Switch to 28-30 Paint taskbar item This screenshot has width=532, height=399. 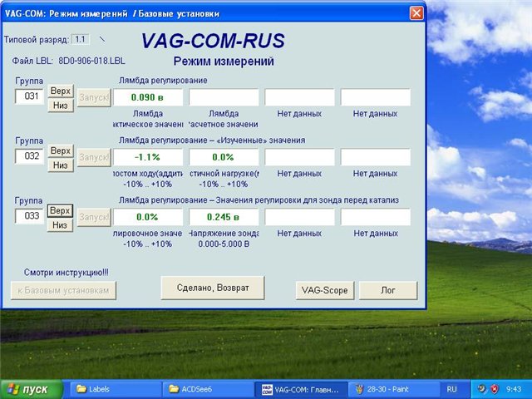point(393,389)
